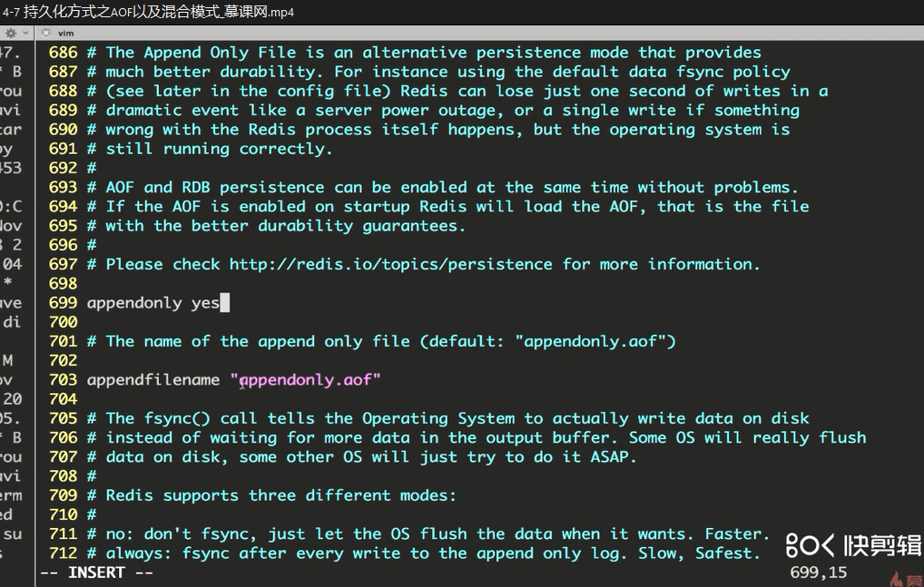This screenshot has height=587, width=924.
Task: Click the gear settings icon
Action: pyautogui.click(x=11, y=32)
